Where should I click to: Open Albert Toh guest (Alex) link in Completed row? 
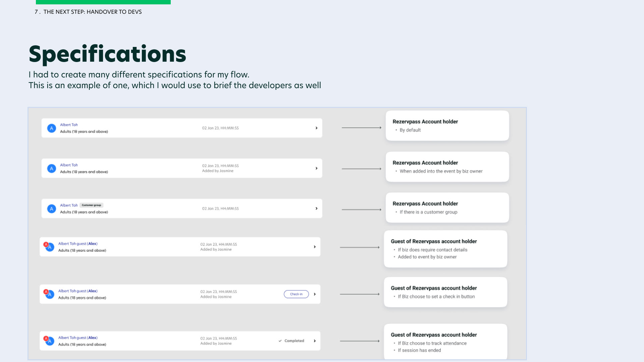78,338
